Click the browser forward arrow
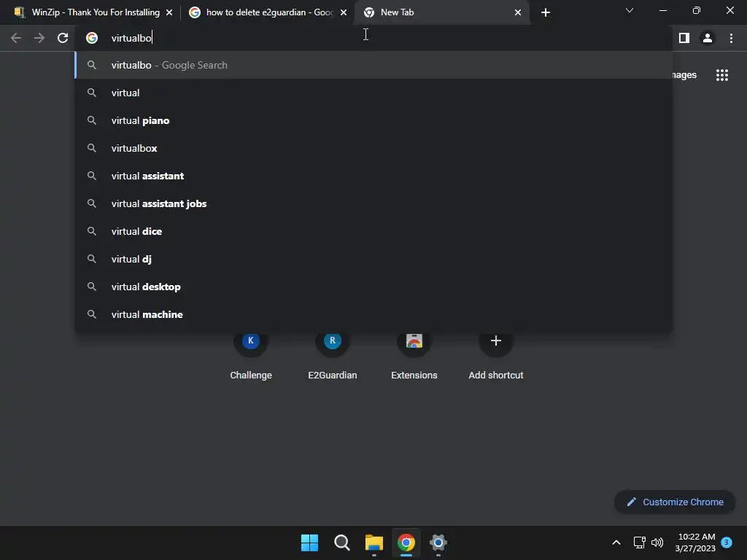This screenshot has width=747, height=560. point(39,38)
